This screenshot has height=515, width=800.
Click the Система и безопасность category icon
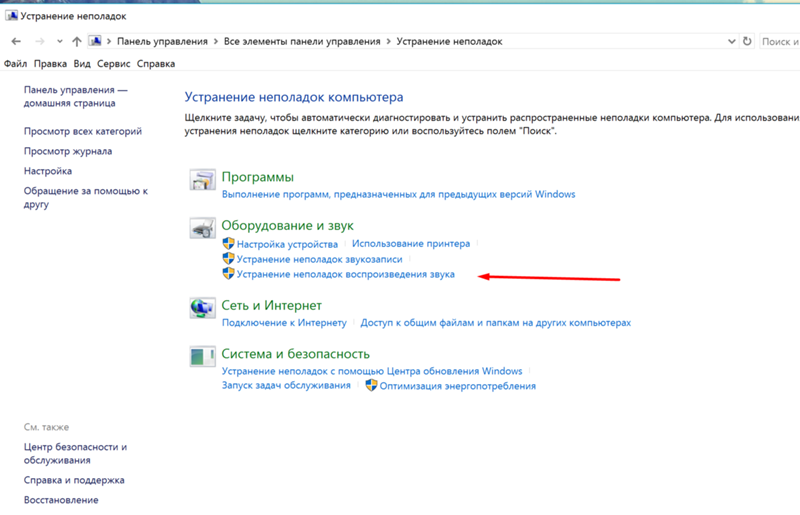pos(203,357)
